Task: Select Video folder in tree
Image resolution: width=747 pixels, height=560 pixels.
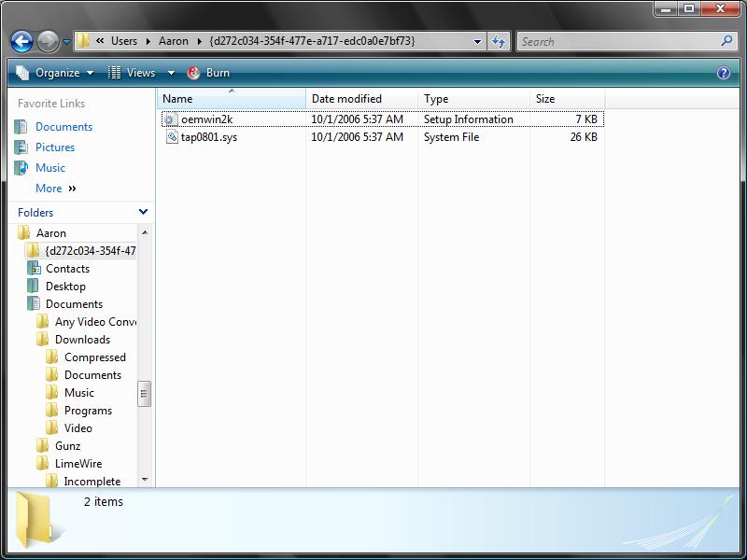Action: click(78, 428)
